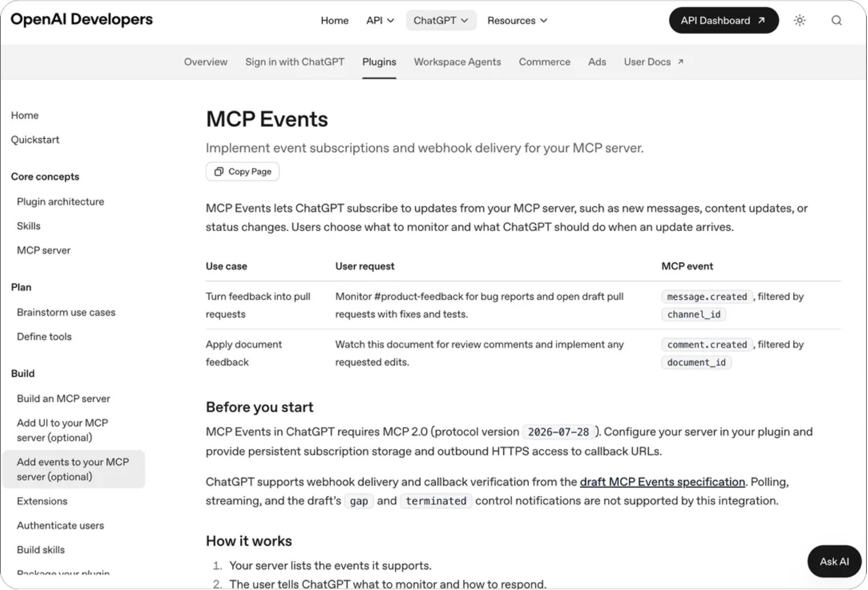
Task: Expand the ChatGPT dropdown menu
Action: point(441,20)
